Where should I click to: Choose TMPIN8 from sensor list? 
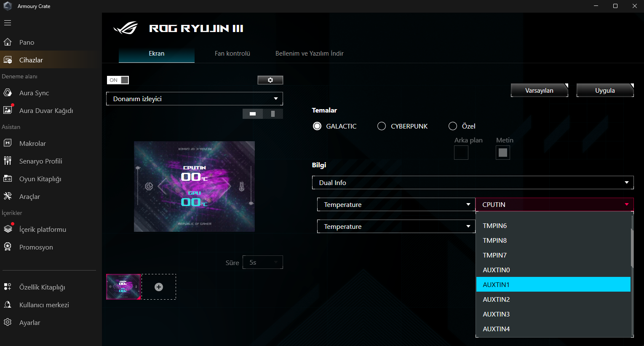pyautogui.click(x=553, y=240)
